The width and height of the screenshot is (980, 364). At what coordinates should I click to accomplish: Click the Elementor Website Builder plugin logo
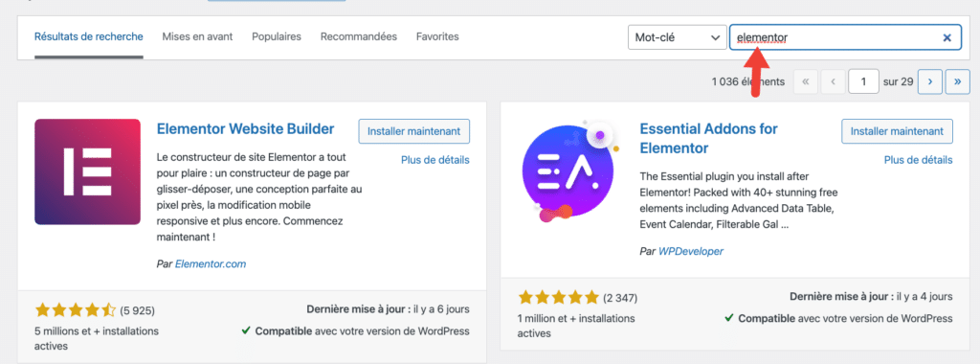pos(87,171)
